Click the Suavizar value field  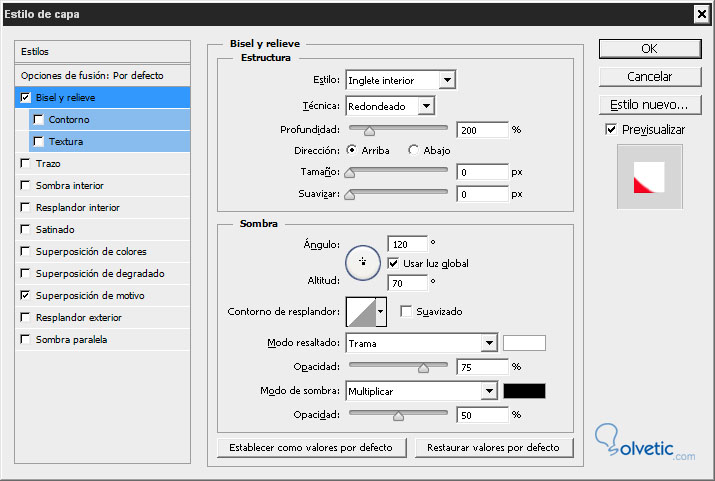tap(482, 194)
